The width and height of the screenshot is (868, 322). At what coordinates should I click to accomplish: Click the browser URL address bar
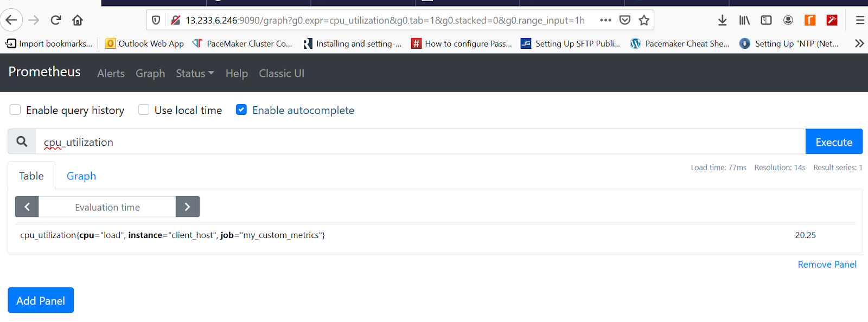pos(385,20)
